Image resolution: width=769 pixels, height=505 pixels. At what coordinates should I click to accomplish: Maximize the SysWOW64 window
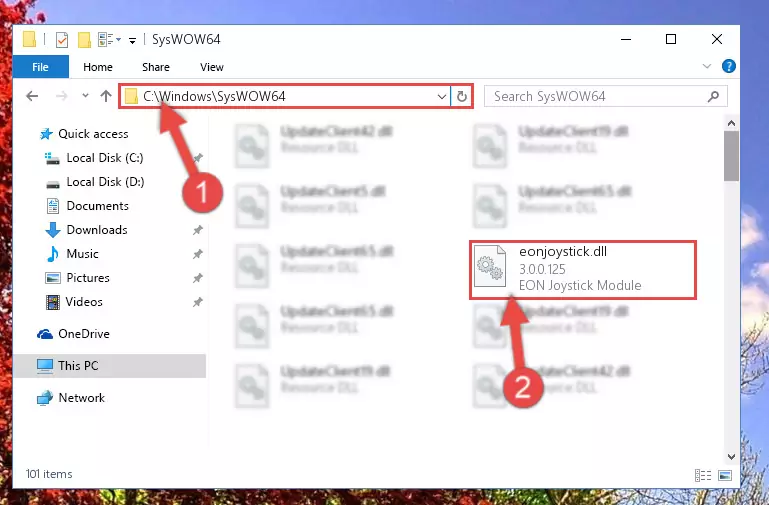pyautogui.click(x=671, y=39)
